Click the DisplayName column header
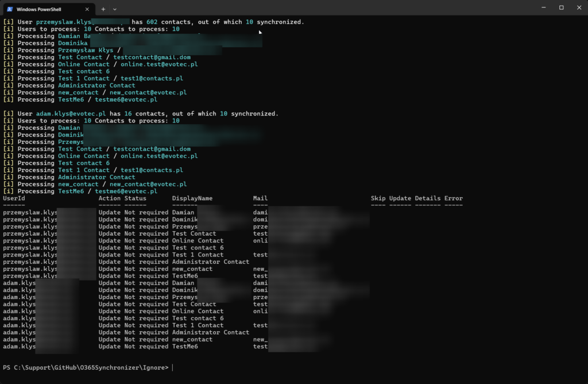The height and width of the screenshot is (384, 588). [x=192, y=198]
